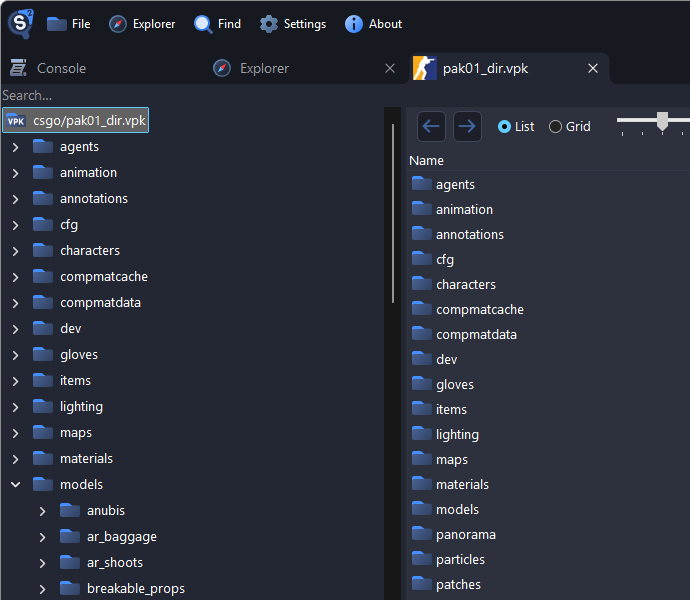
Task: Click the Search input field
Action: (x=192, y=95)
